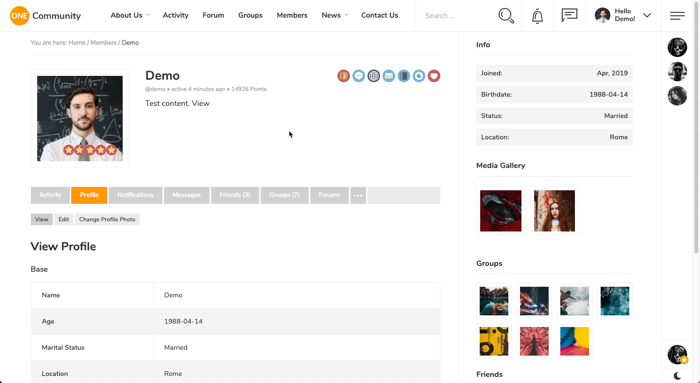Open the red Superman logo gallery image

tap(500, 211)
